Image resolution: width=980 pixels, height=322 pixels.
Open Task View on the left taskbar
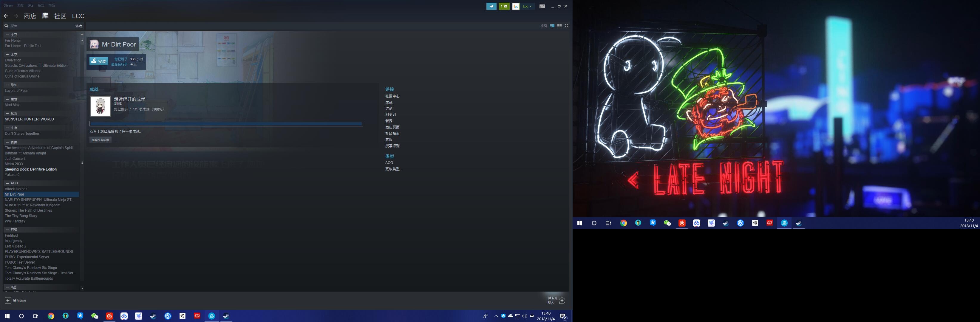point(36,316)
